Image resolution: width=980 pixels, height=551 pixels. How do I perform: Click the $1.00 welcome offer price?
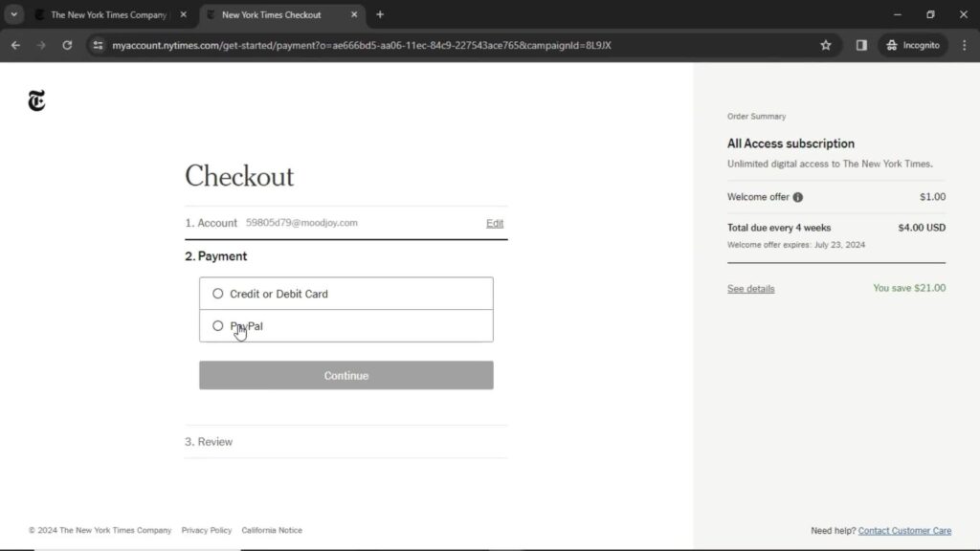[x=932, y=197]
